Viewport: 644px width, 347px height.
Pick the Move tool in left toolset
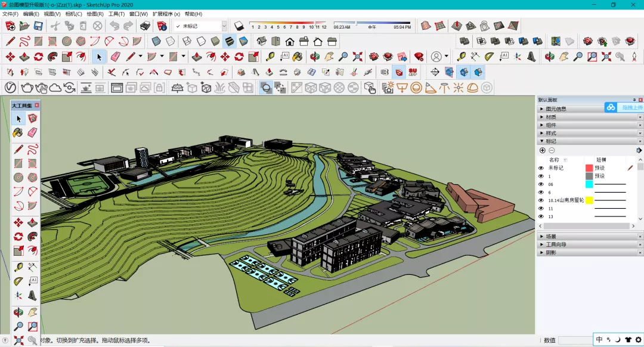click(18, 222)
